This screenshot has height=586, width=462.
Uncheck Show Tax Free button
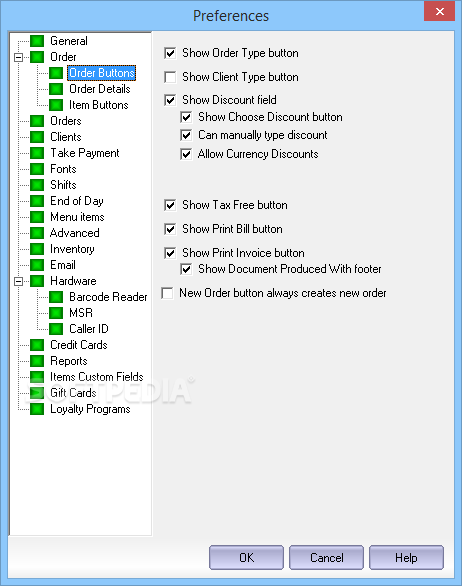click(x=170, y=205)
